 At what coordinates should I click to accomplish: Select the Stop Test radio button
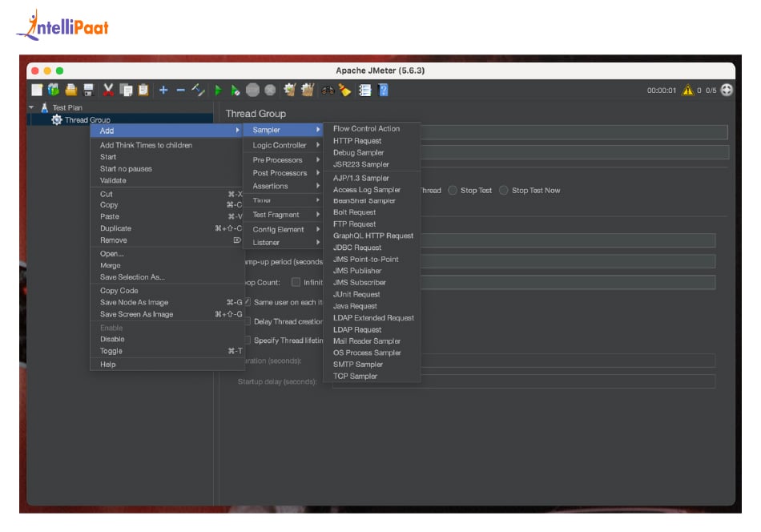pos(453,190)
